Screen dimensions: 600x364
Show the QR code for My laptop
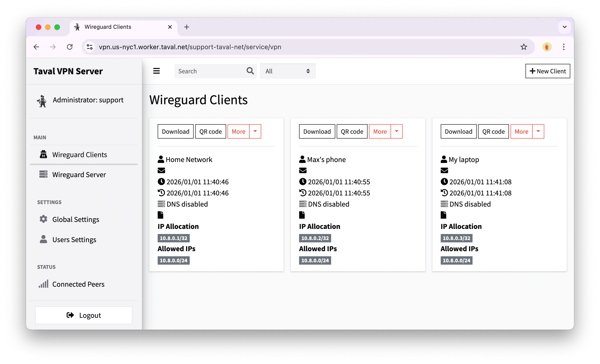point(493,131)
